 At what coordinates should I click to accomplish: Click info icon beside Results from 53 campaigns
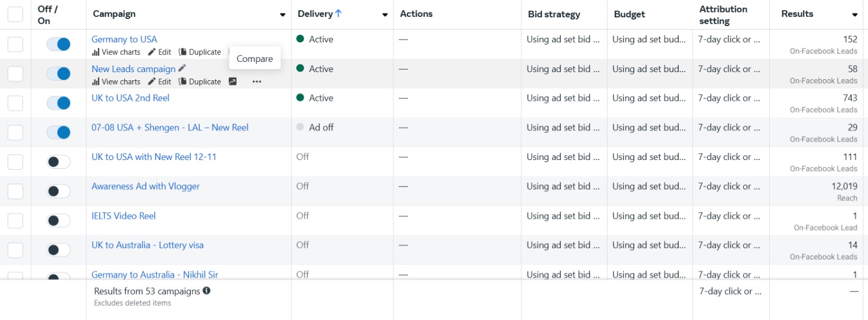pos(207,291)
